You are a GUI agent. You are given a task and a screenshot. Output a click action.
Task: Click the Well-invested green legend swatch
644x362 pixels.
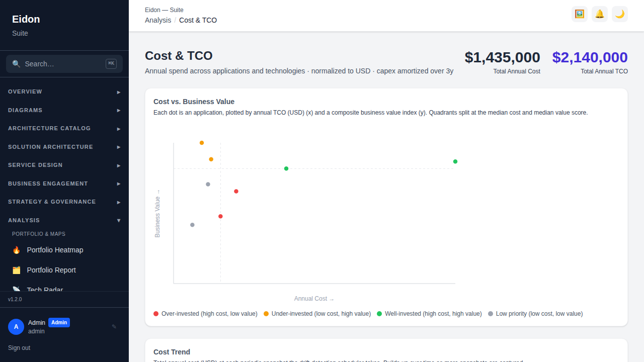379,314
